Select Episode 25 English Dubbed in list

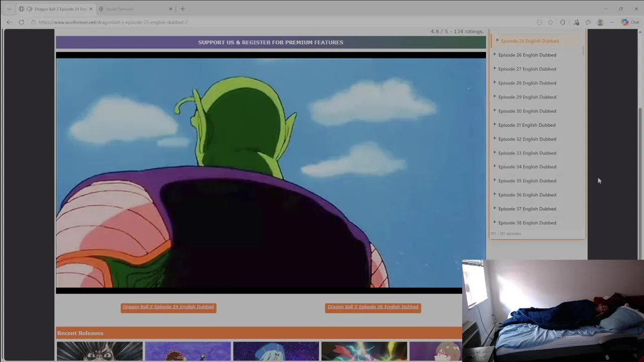click(x=530, y=41)
